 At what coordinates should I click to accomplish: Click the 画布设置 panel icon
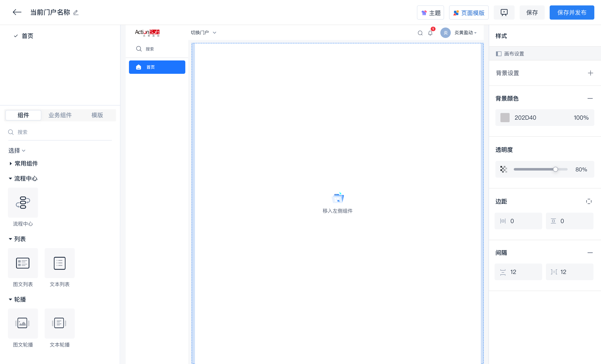click(x=499, y=54)
